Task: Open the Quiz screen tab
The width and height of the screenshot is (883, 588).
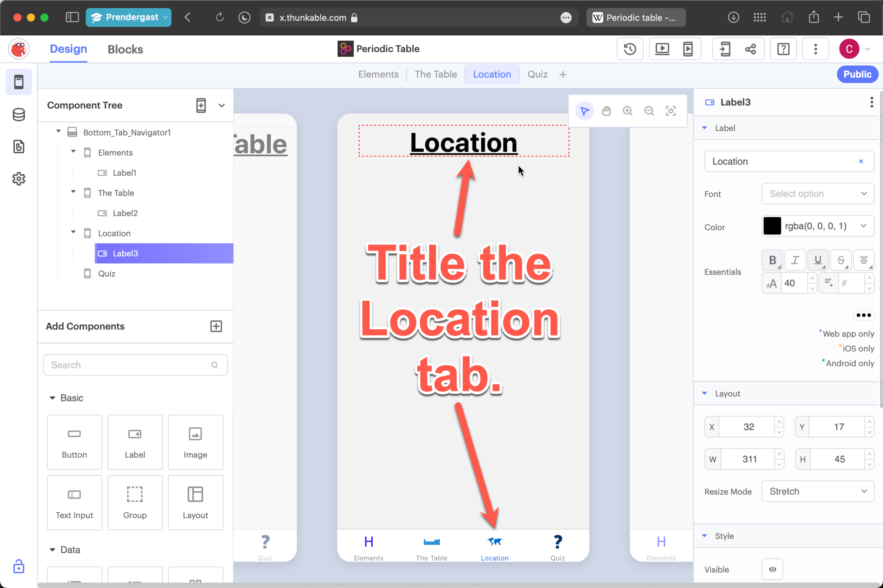Action: 537,74
